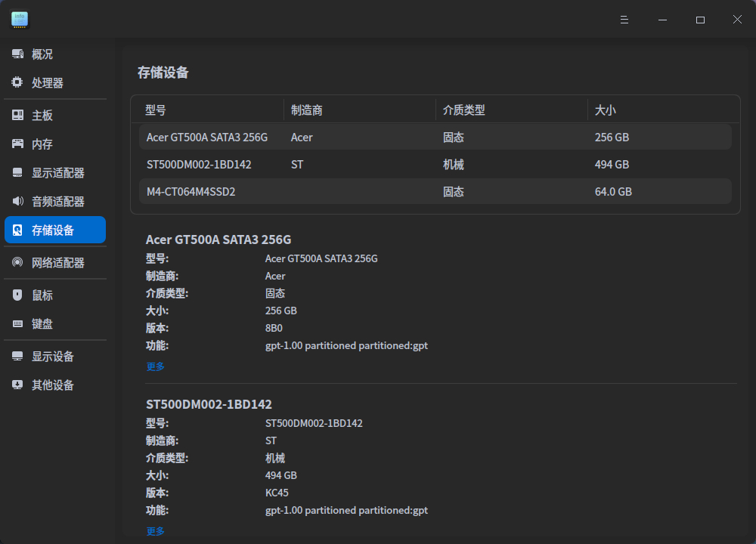Expand 更多 under ST500DM002 details
This screenshot has width=756, height=544.
[x=155, y=531]
